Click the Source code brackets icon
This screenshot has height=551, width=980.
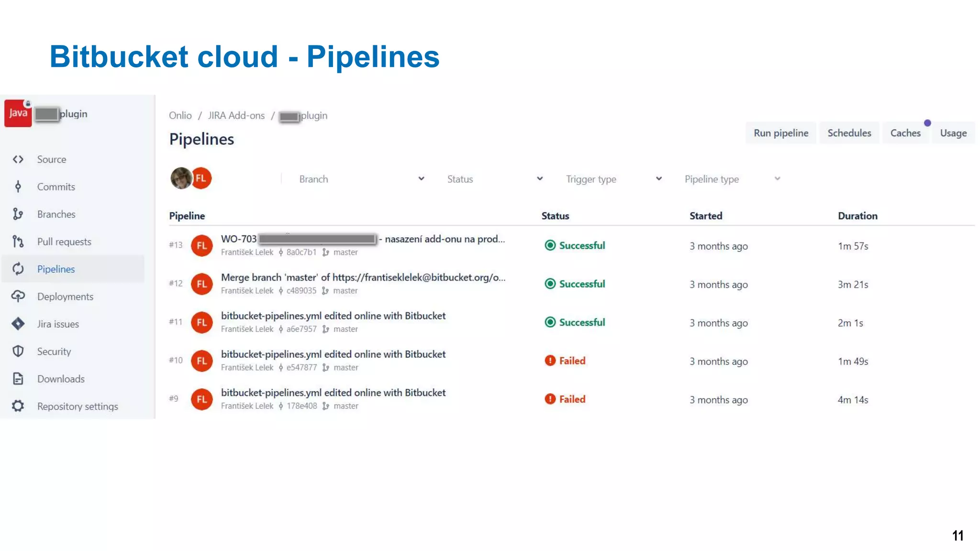coord(18,159)
